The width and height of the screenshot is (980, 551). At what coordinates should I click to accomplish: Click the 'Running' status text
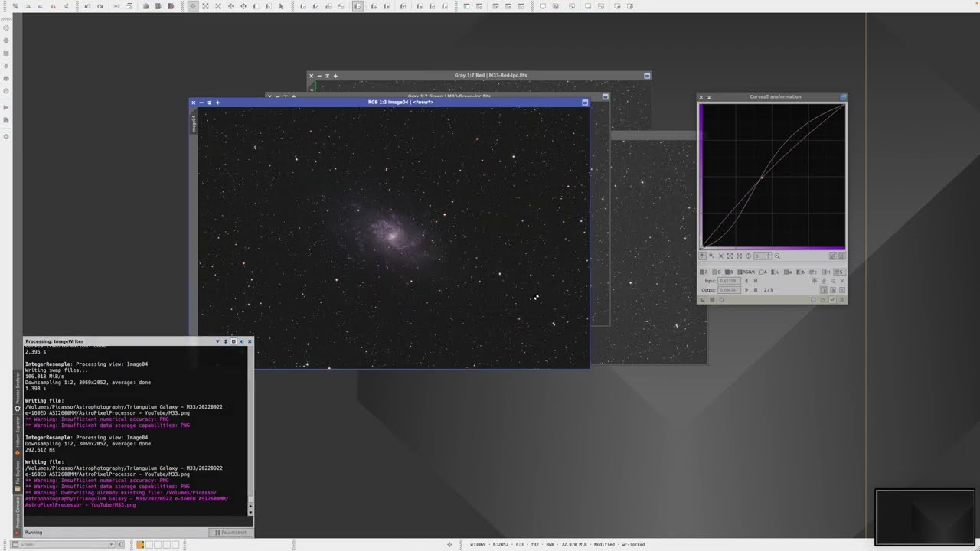(34, 532)
